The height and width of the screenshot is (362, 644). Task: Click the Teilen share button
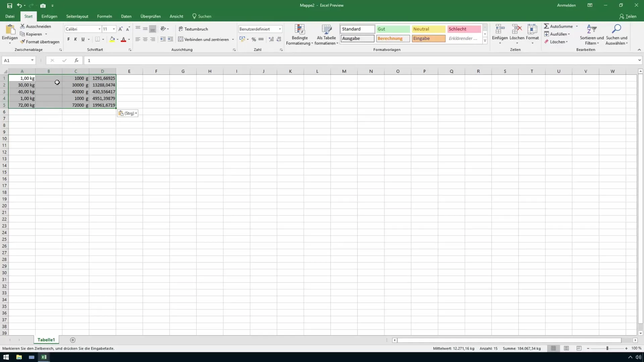point(628,16)
